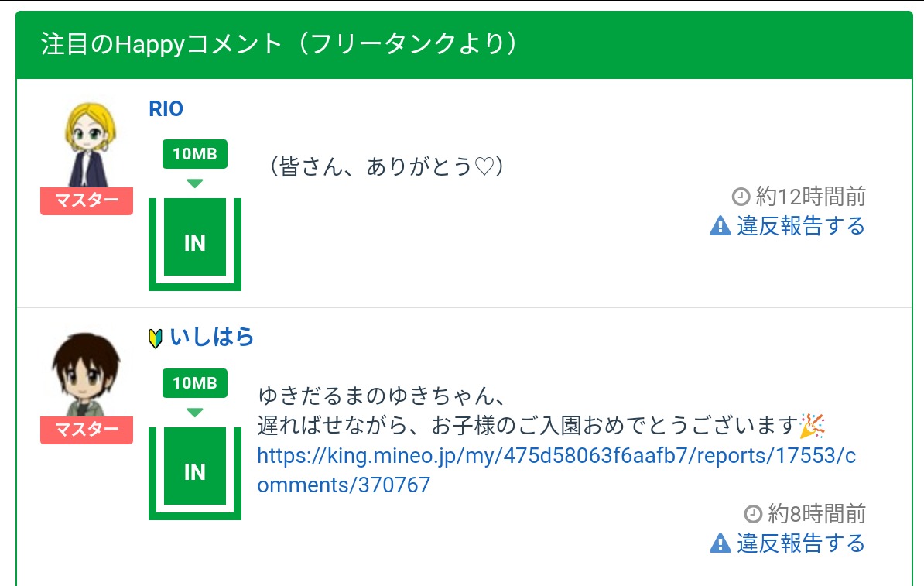The image size is (924, 586).
Task: Click the clock icon beside 約12時間前
Action: [x=741, y=196]
